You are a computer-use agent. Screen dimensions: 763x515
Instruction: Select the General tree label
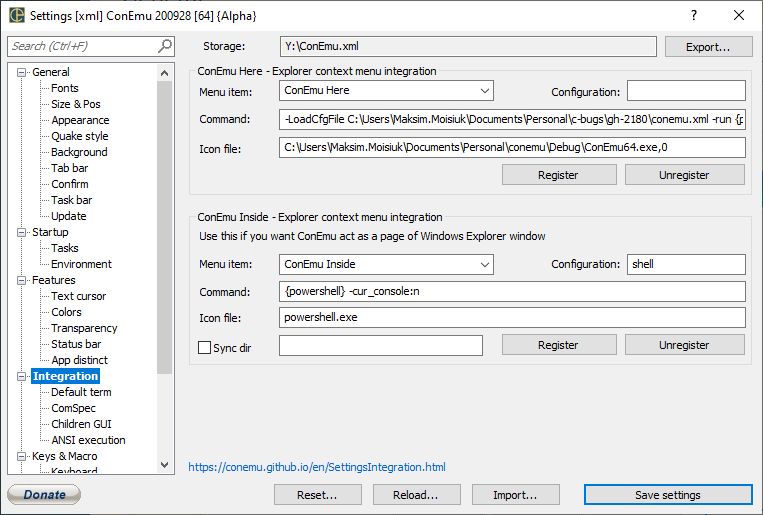click(51, 72)
